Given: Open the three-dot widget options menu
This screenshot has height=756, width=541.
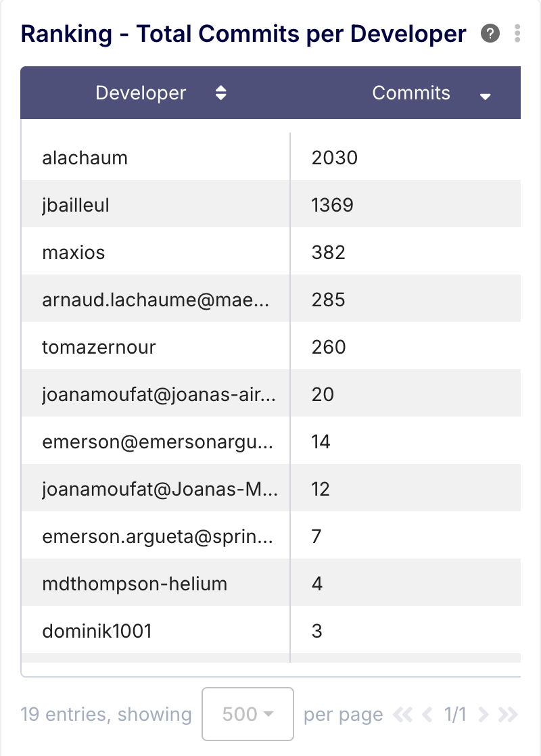Looking at the screenshot, I should [517, 33].
